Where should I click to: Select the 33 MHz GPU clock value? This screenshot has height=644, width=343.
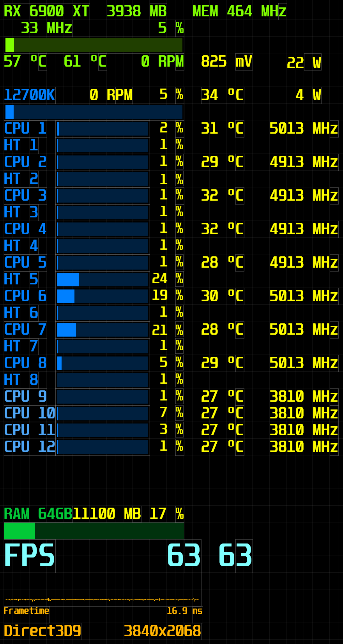[x=47, y=28]
